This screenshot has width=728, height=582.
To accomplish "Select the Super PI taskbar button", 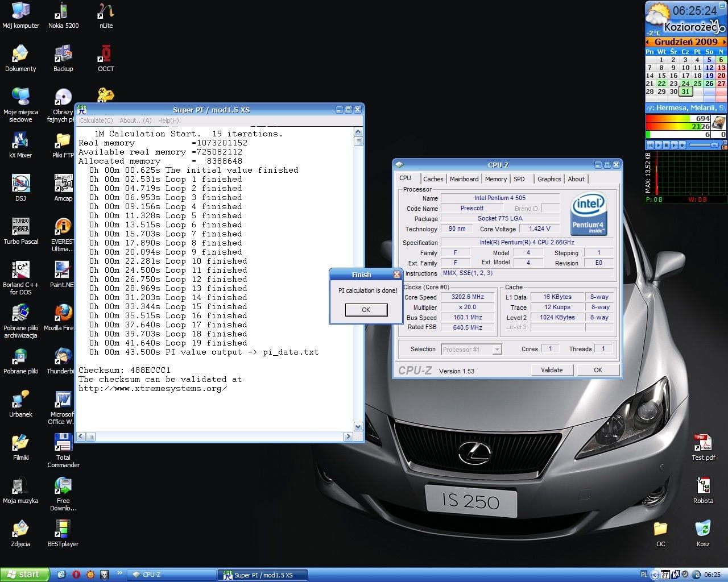I will [263, 575].
